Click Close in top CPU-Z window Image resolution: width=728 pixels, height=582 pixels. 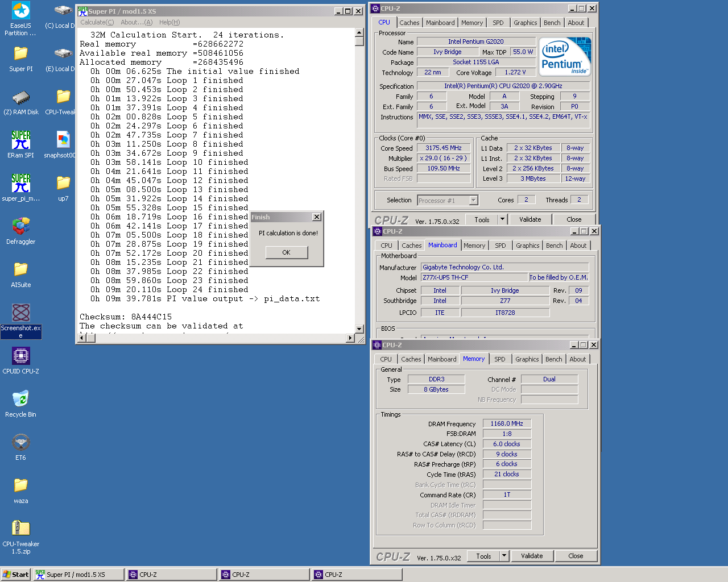574,219
